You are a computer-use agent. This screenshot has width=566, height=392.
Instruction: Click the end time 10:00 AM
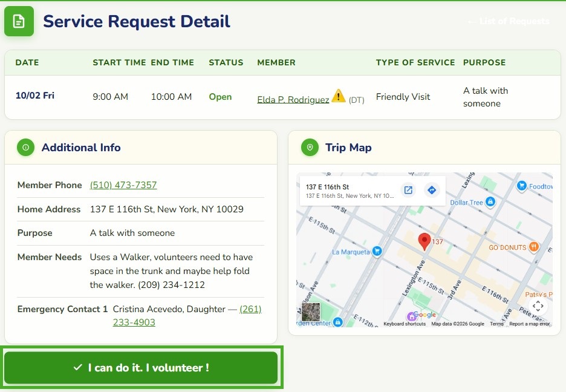[x=172, y=97]
